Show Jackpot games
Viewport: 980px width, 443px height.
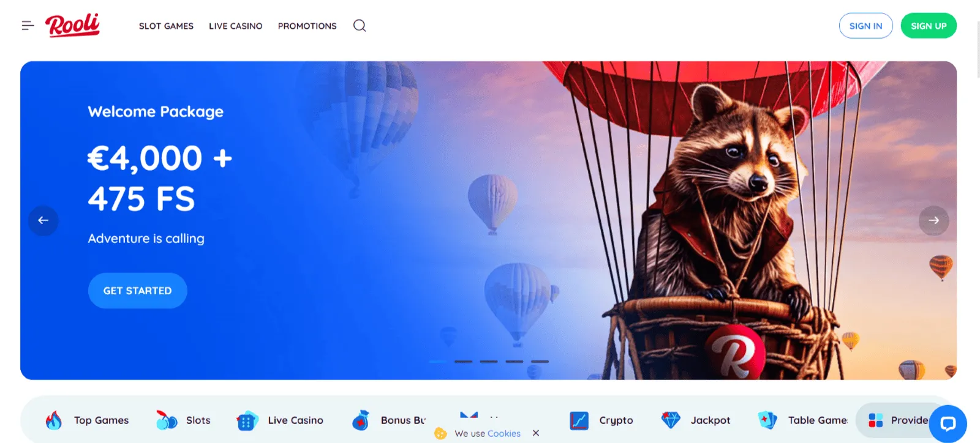(x=696, y=420)
